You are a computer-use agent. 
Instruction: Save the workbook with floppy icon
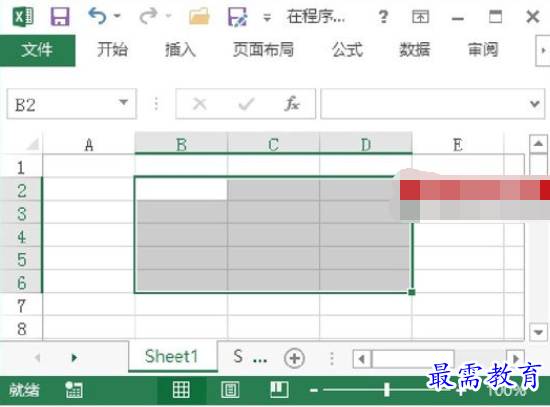point(60,16)
